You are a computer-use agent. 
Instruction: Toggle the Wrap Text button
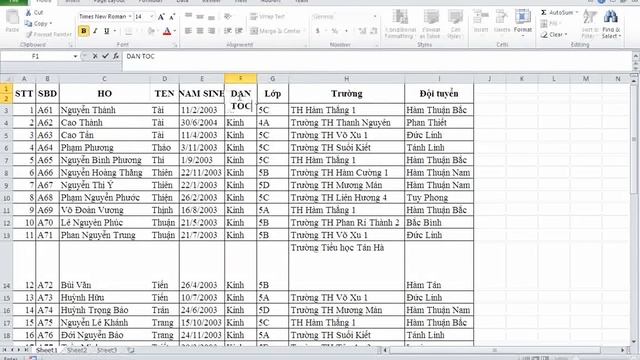pos(267,16)
